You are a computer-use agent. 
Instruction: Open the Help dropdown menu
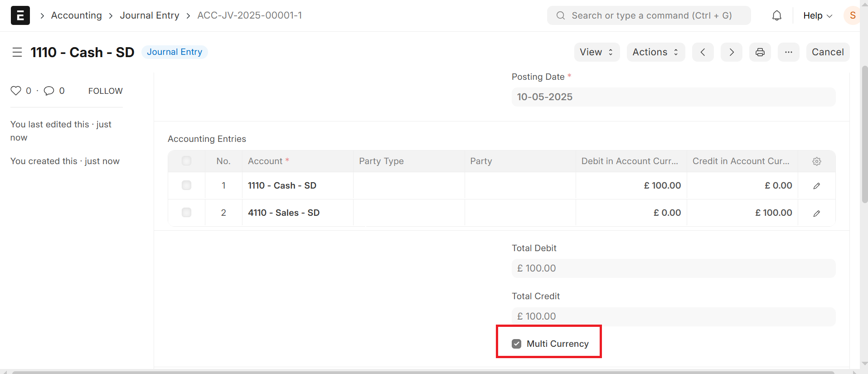click(x=817, y=15)
